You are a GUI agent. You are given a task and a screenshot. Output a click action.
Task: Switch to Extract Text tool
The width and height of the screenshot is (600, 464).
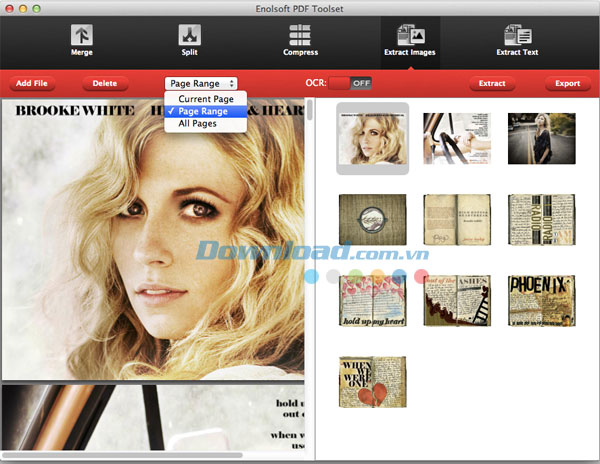[x=517, y=41]
